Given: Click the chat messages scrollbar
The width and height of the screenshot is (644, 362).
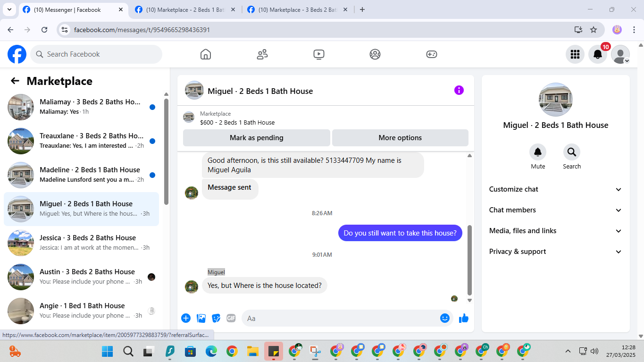Looking at the screenshot, I should click(x=469, y=260).
